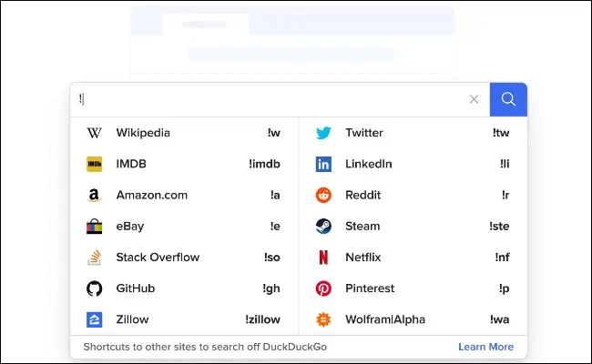This screenshot has height=364, width=592.
Task: Select the !so Stack Overflow shortcut
Action: (x=271, y=258)
